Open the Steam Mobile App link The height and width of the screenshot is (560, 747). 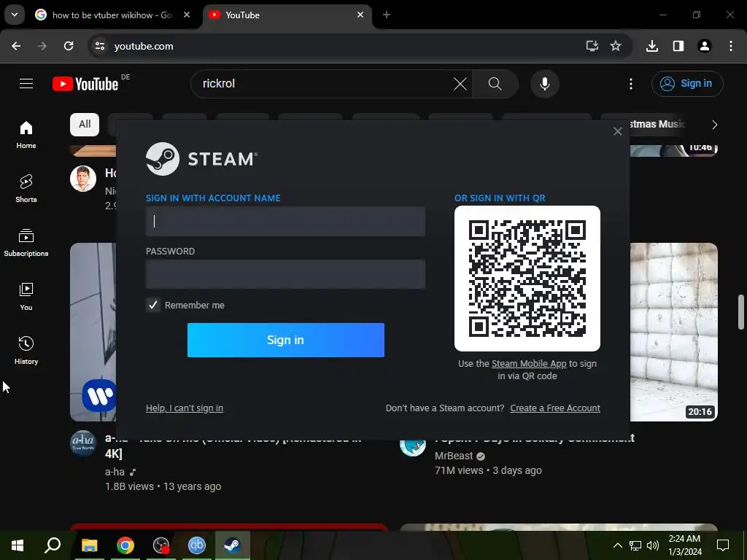(529, 363)
